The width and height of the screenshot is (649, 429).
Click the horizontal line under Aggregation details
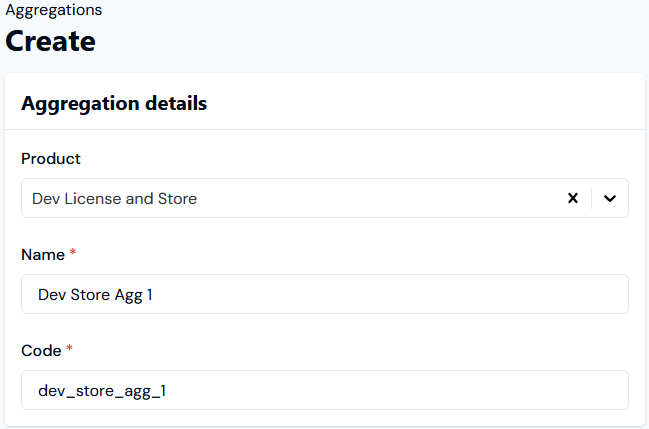click(x=324, y=129)
